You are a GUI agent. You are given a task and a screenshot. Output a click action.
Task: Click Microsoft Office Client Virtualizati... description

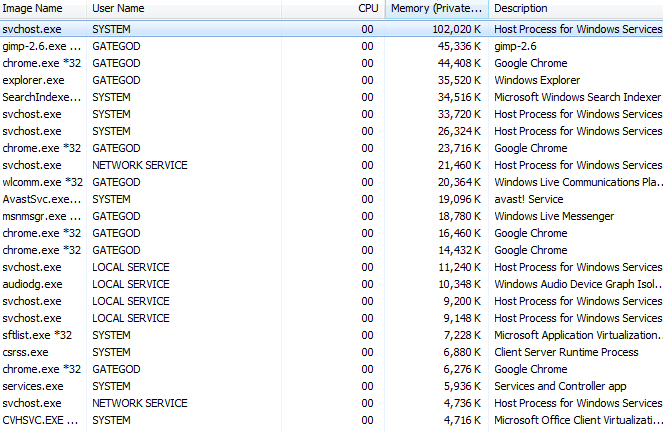click(x=578, y=420)
